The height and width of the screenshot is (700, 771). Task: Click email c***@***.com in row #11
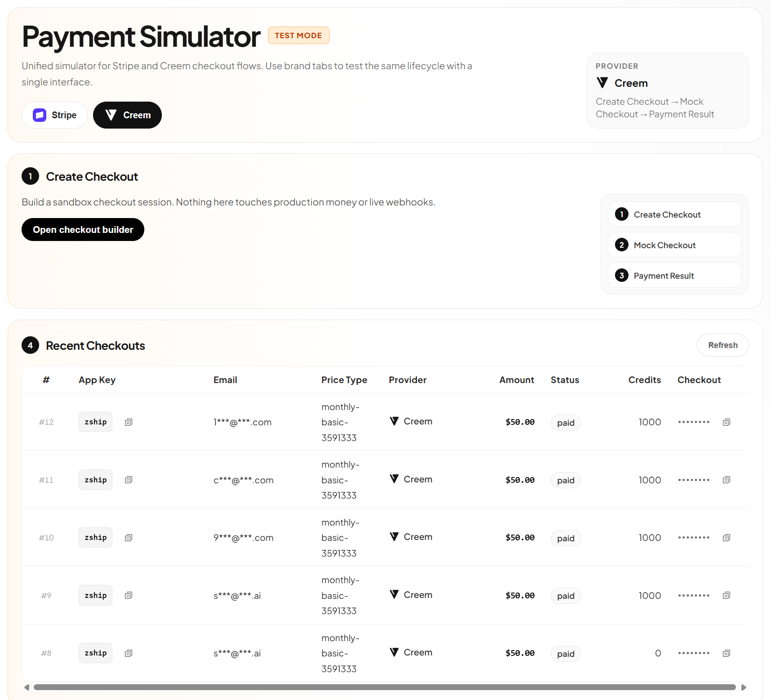point(243,480)
